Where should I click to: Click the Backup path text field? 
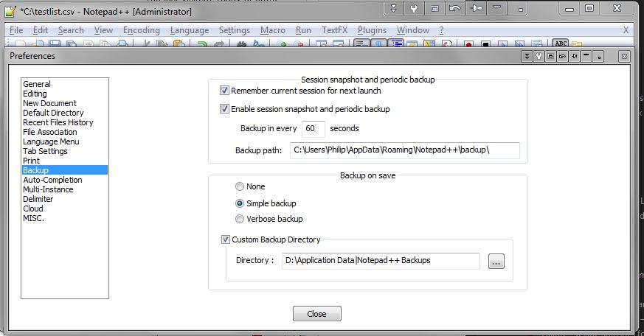point(404,150)
